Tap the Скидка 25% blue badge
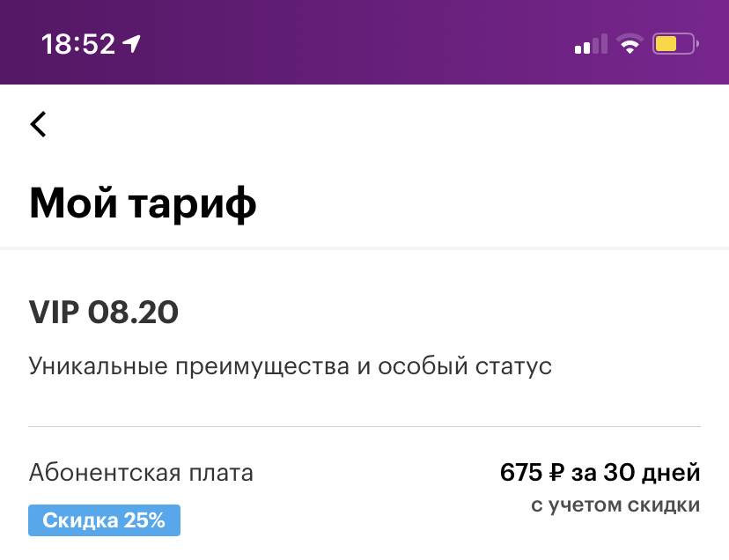This screenshot has width=729, height=560. pos(104,520)
